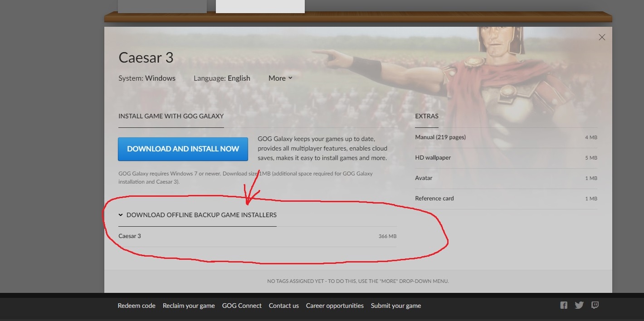Image resolution: width=644 pixels, height=321 pixels.
Task: Open the More dropdown menu
Action: point(280,78)
